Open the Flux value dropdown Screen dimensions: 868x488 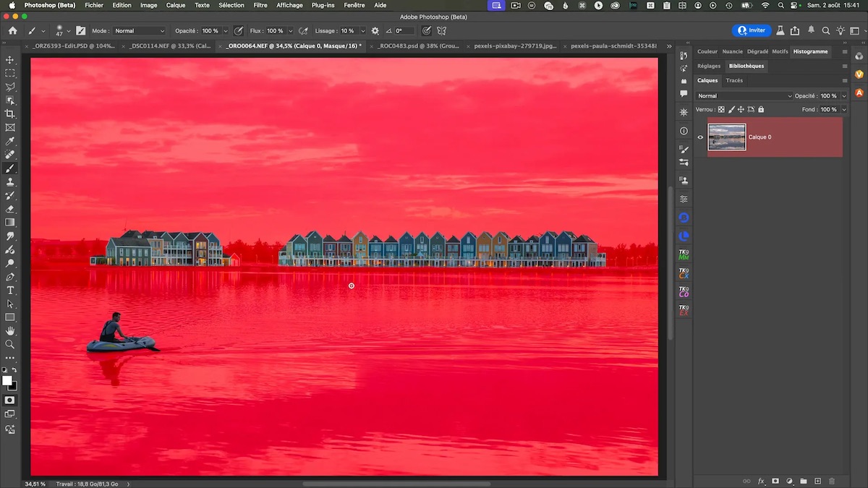pos(290,31)
